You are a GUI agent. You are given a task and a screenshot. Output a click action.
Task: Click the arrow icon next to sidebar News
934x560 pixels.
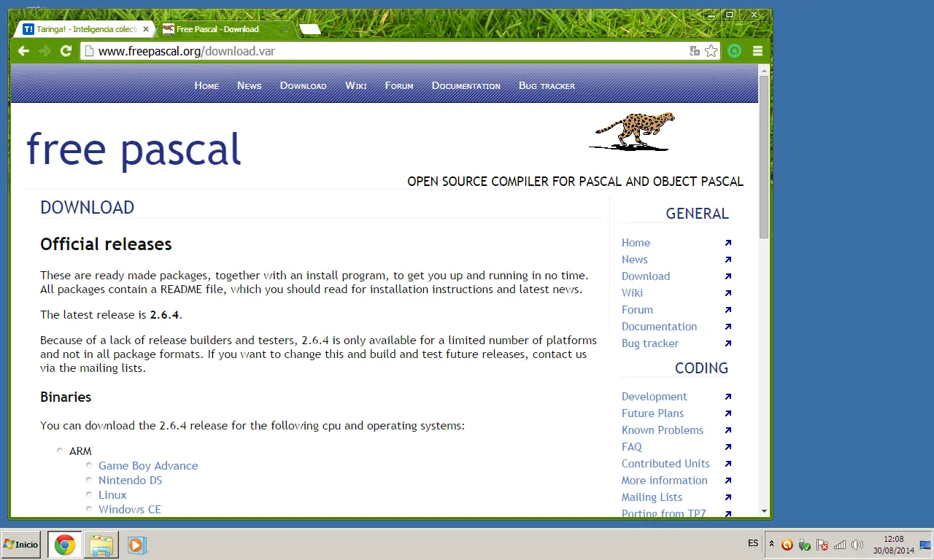click(x=727, y=260)
